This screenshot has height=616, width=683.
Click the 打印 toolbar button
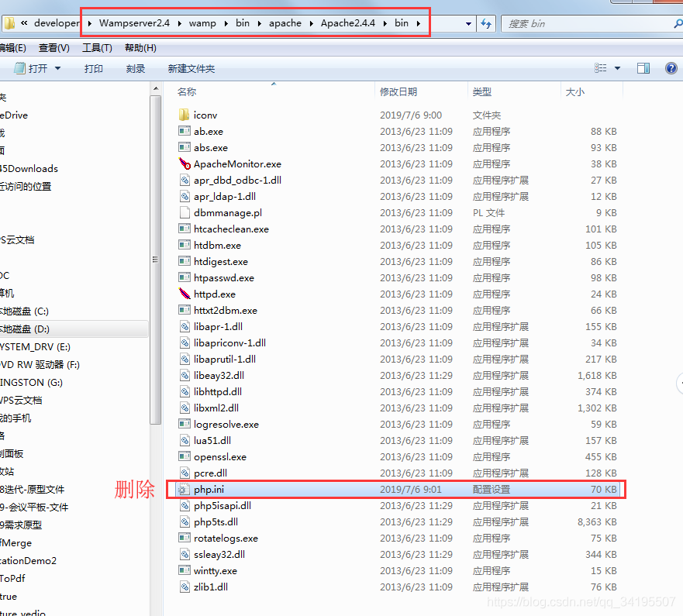(94, 68)
